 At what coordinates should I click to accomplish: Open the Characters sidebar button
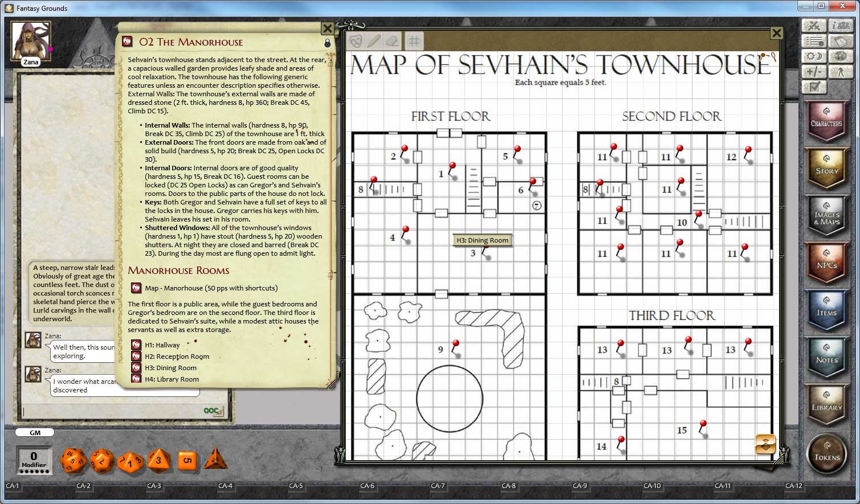click(826, 121)
